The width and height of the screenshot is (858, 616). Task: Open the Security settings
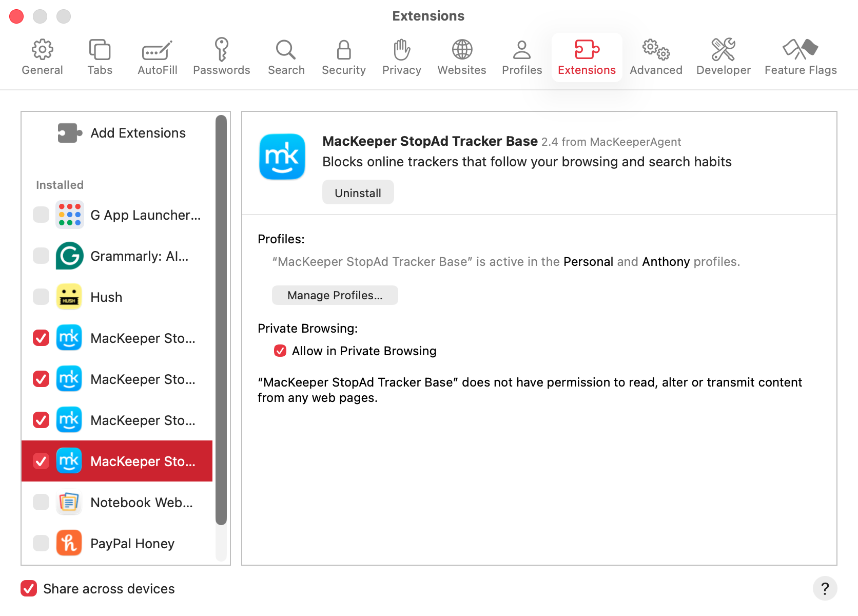[x=343, y=56]
